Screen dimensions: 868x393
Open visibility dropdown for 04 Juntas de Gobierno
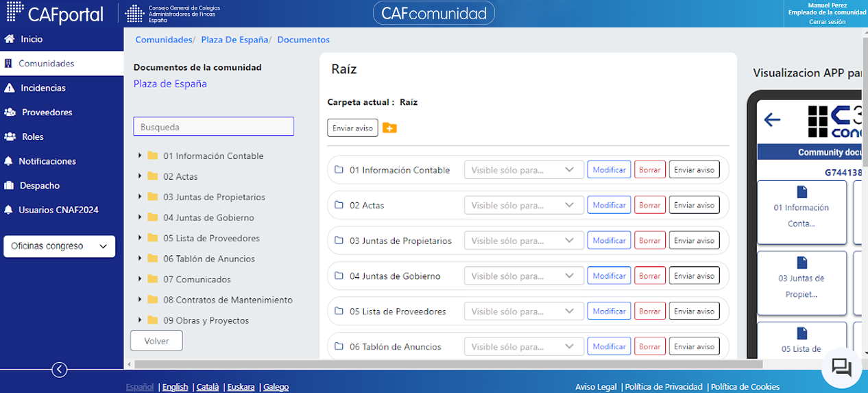pos(524,276)
